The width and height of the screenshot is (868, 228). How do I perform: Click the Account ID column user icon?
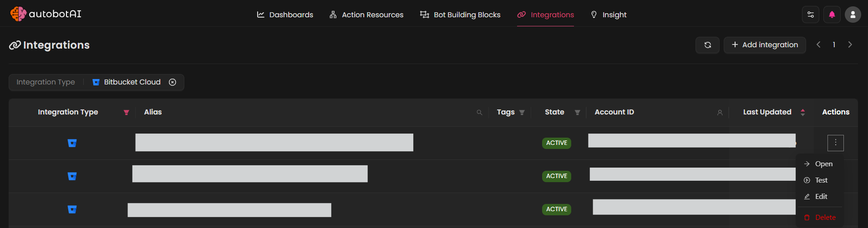[720, 113]
